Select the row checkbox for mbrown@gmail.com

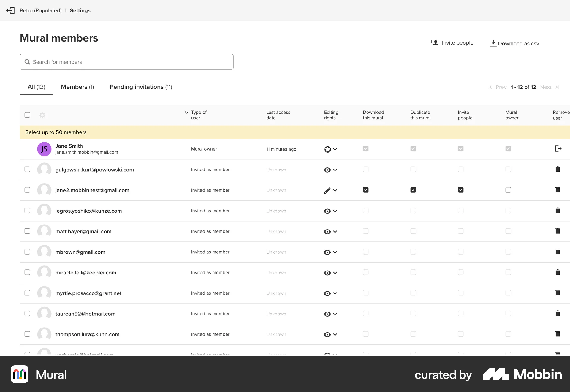point(27,252)
